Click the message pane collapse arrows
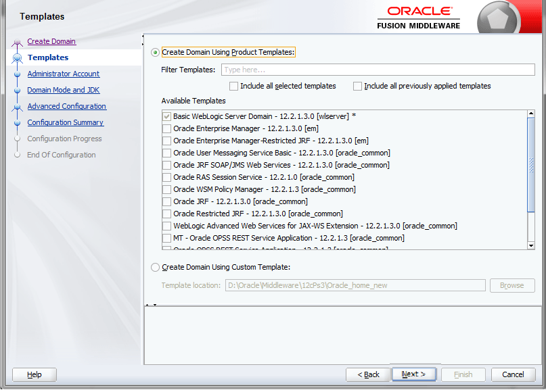Image resolution: width=546 pixels, height=392 pixels. pyautogui.click(x=151, y=305)
